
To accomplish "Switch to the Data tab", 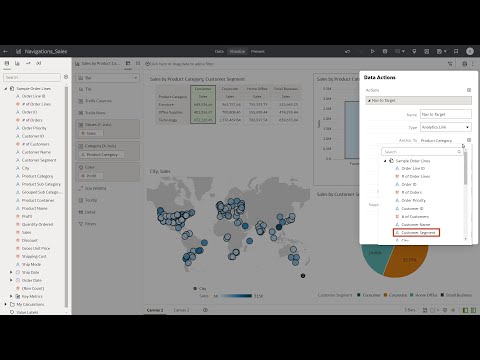I will [219, 51].
